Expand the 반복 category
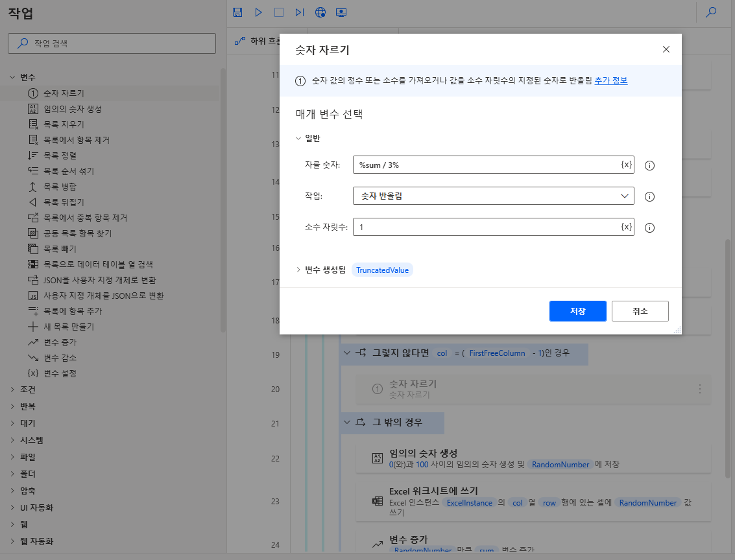 coord(13,406)
